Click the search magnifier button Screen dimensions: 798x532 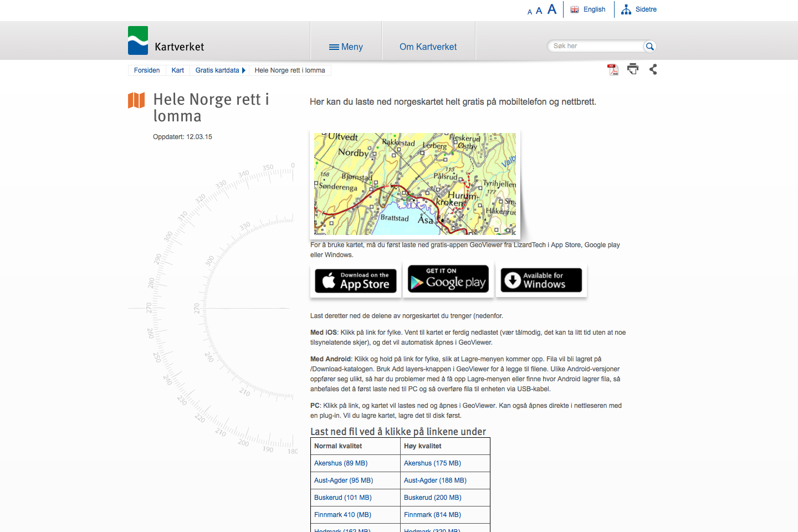pyautogui.click(x=650, y=46)
